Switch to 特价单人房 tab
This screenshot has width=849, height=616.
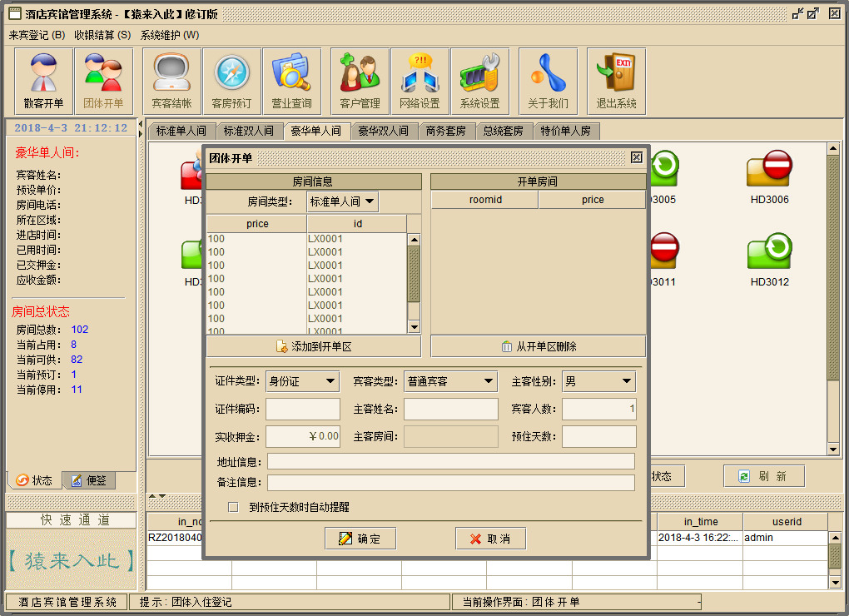[566, 131]
